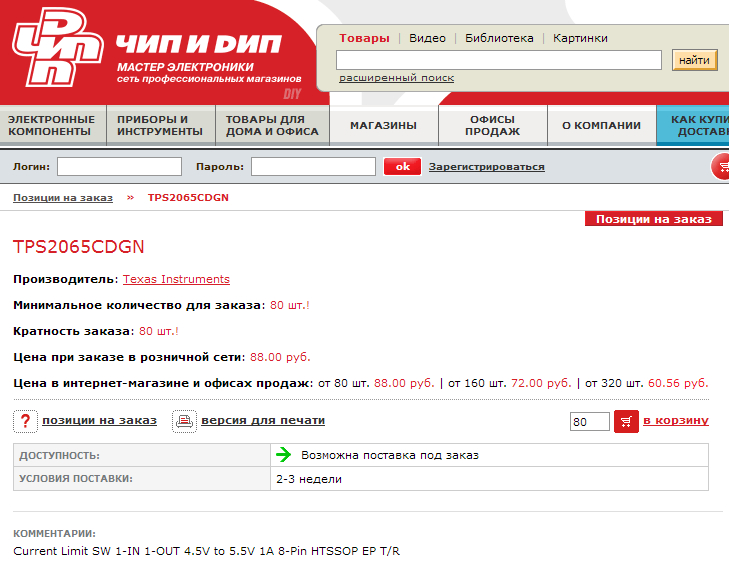Click the order quantity field showing 80
This screenshot has height=569, width=729.
pos(589,422)
